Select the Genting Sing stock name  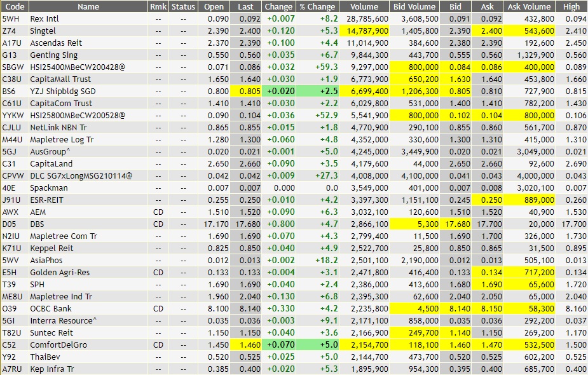pyautogui.click(x=53, y=55)
